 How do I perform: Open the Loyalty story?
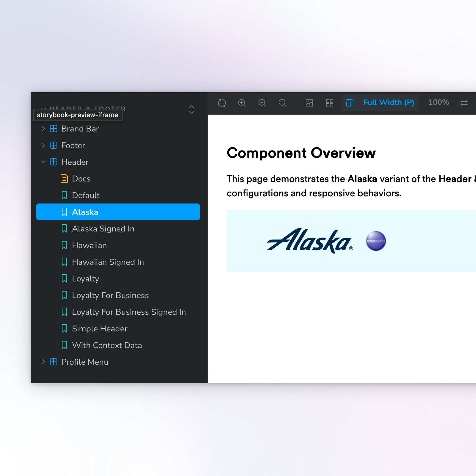[118, 278]
